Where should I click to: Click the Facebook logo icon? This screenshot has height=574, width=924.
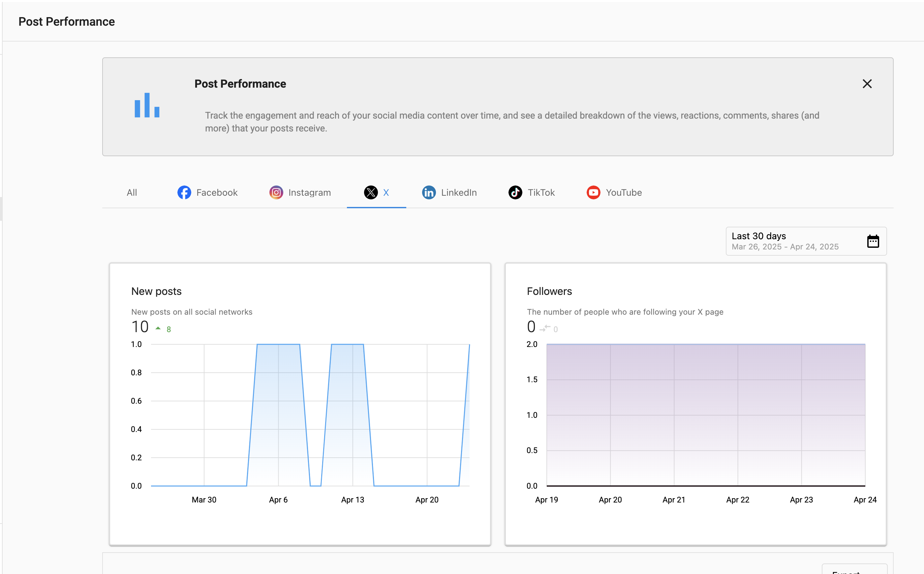pos(184,192)
